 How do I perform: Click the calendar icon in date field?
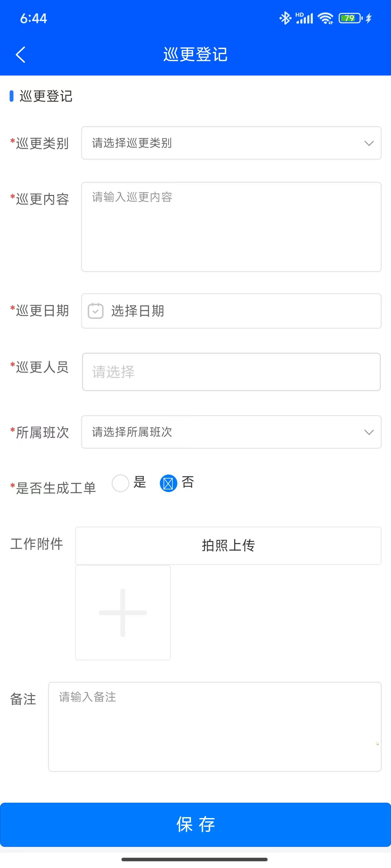tap(96, 311)
